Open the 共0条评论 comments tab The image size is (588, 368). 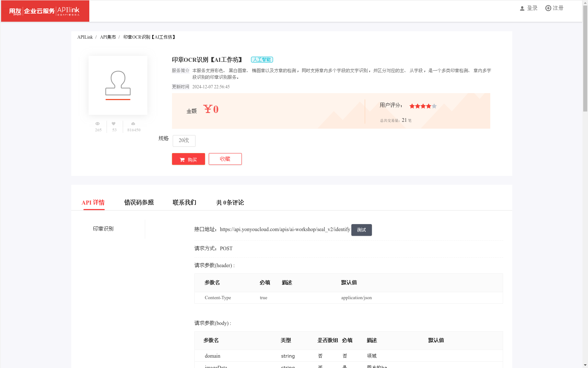pyautogui.click(x=230, y=202)
